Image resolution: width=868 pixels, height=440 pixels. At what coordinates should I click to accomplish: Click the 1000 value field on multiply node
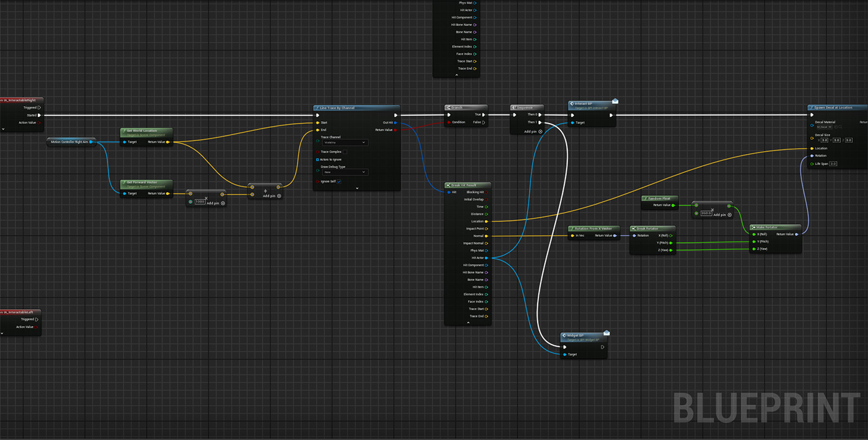click(200, 201)
